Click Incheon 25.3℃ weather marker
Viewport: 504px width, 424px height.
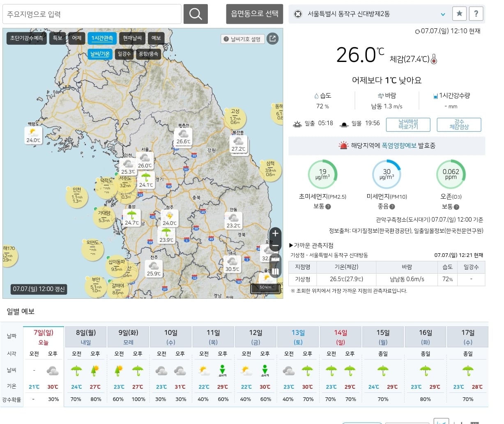[128, 167]
